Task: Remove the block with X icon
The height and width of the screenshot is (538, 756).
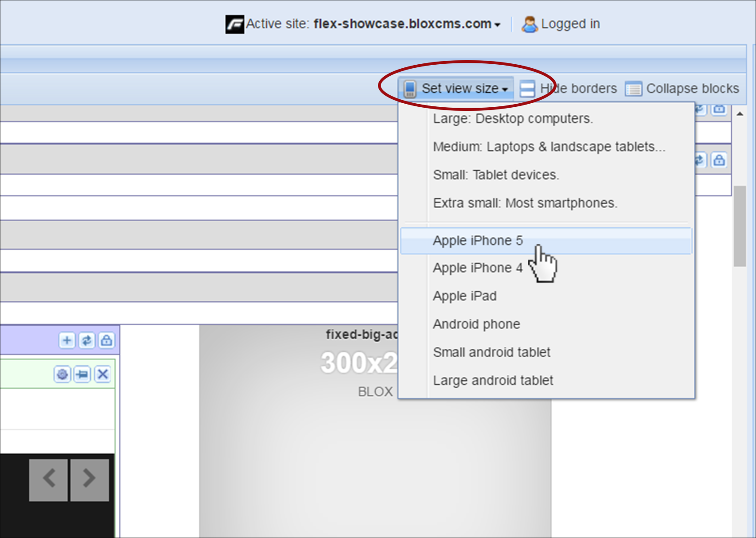Action: pyautogui.click(x=103, y=374)
